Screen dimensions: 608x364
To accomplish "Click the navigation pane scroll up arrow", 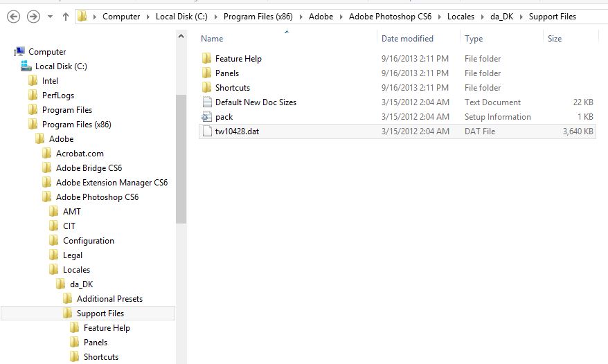I will click(181, 36).
